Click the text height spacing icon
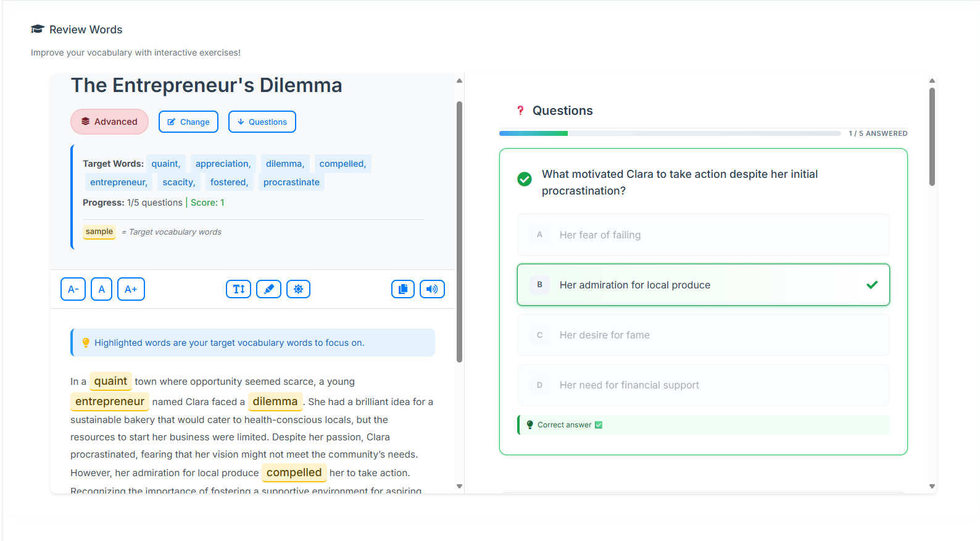Viewport: 980px width, 541px height. (x=238, y=289)
